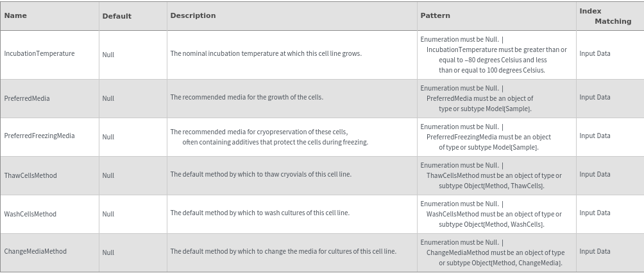This screenshot has height=273, width=644.
Task: Click the Name column header
Action: pos(15,16)
